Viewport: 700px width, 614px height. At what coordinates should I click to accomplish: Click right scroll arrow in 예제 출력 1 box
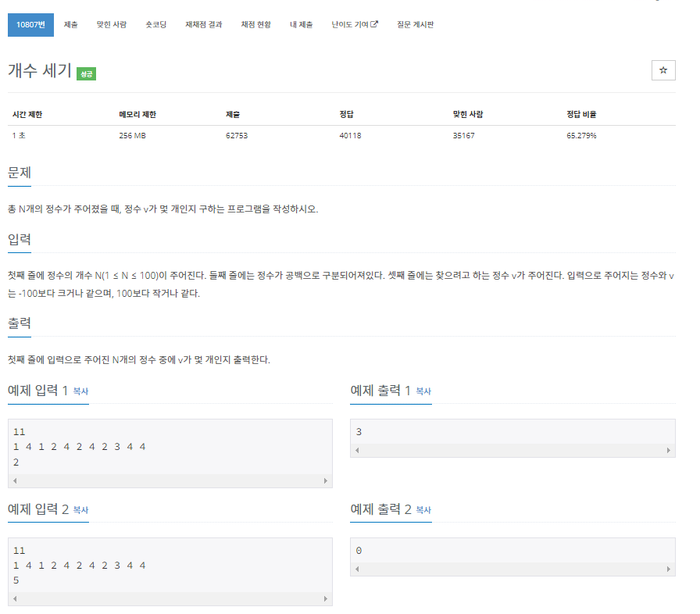coord(668,451)
